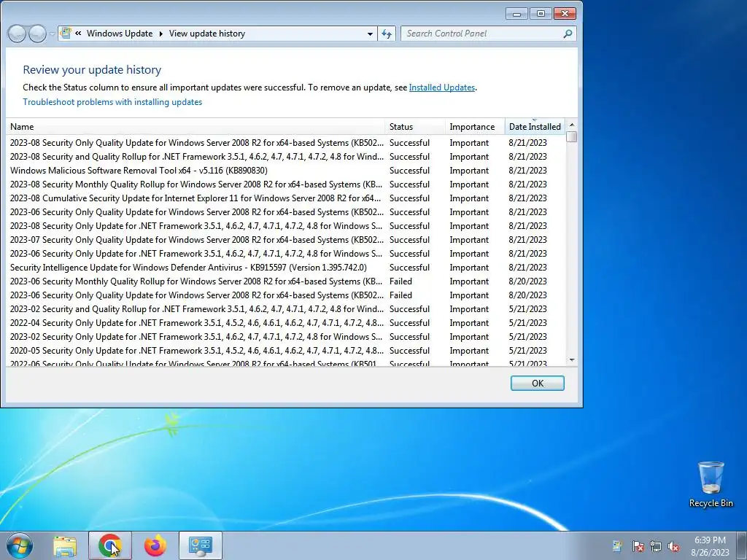
Task: Expand the address bar history dropdown arrow
Action: (x=370, y=34)
